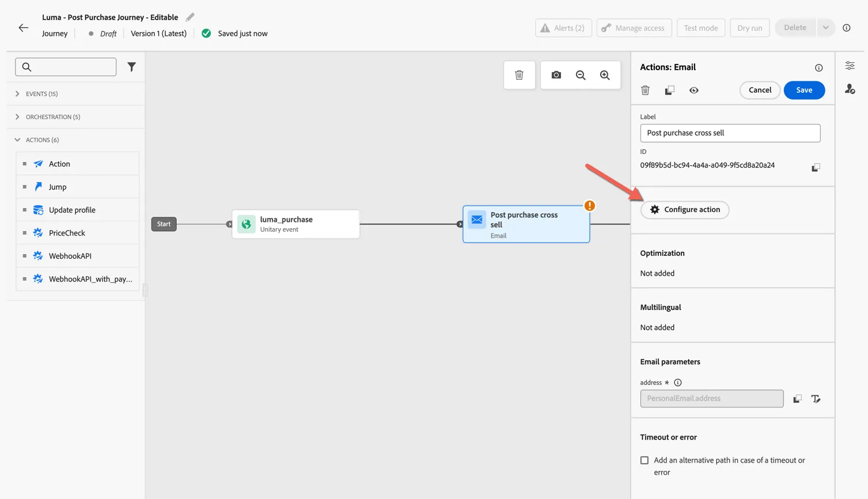Go back using the left arrow
Image resolution: width=868 pixels, height=499 pixels.
(x=24, y=28)
